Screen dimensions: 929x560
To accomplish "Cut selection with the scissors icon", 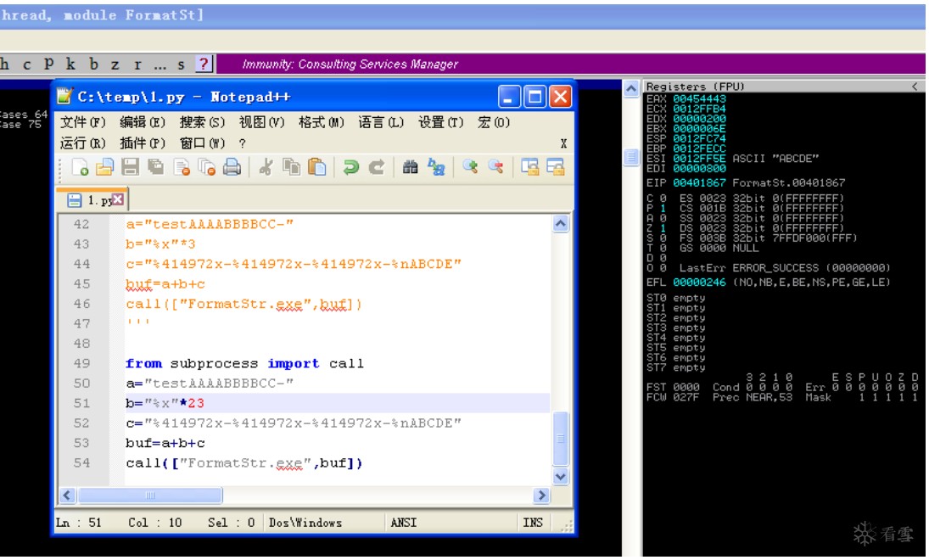I will (x=266, y=168).
